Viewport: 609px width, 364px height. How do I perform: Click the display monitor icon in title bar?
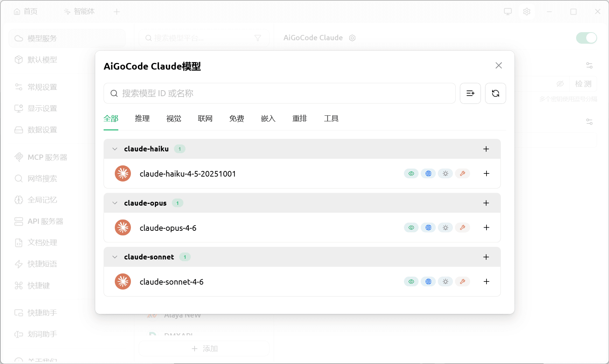pyautogui.click(x=508, y=12)
